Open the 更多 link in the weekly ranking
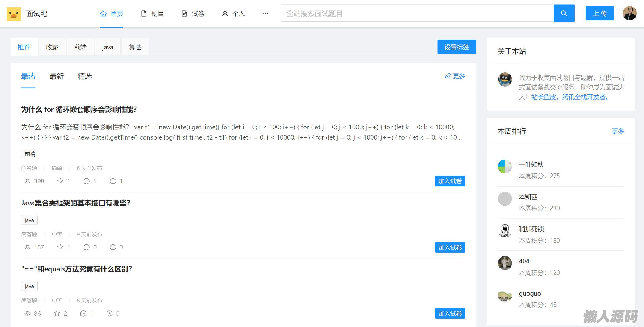644x327 pixels. coord(617,131)
